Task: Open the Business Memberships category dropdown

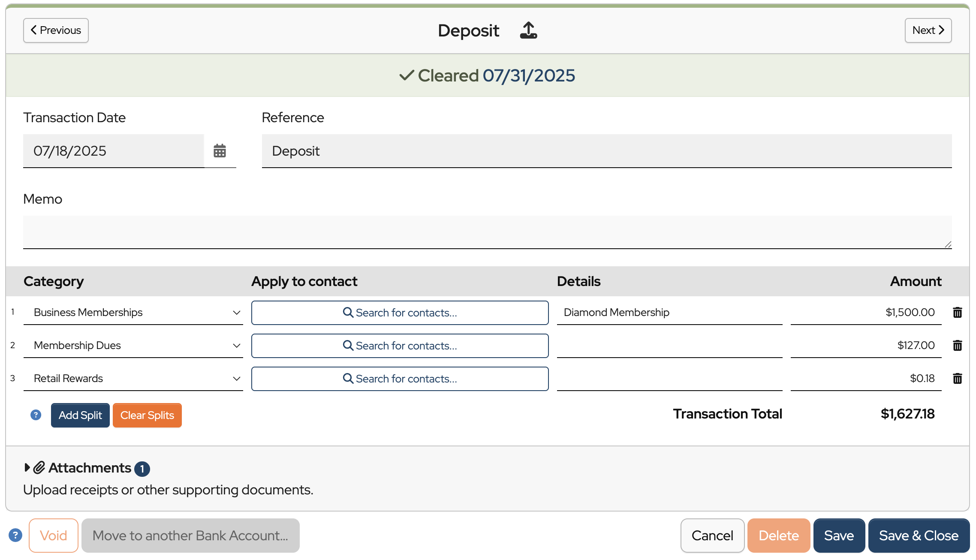Action: click(133, 313)
